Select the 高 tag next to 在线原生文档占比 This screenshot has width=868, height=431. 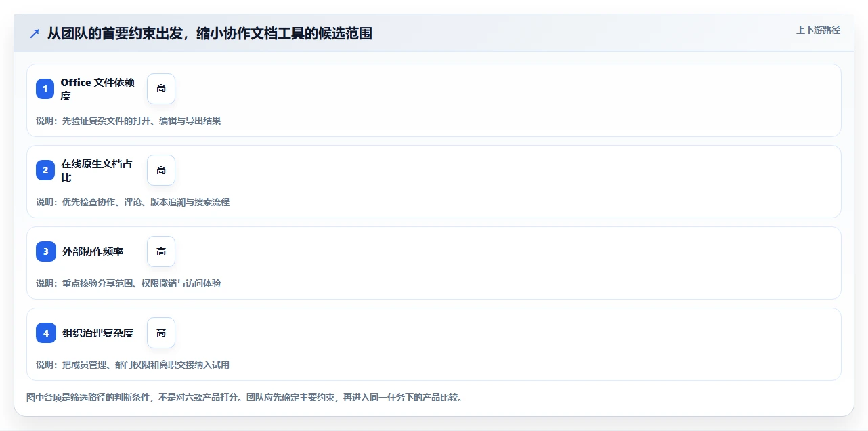click(x=161, y=170)
